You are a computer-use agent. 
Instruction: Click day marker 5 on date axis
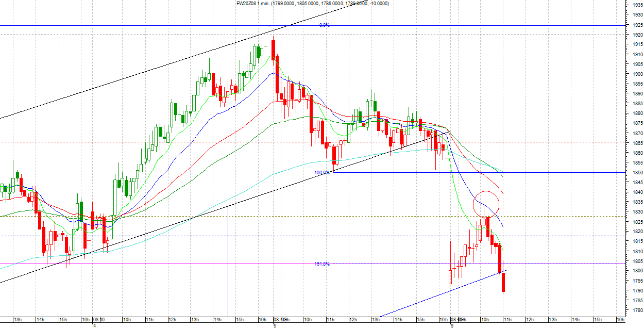[275, 325]
